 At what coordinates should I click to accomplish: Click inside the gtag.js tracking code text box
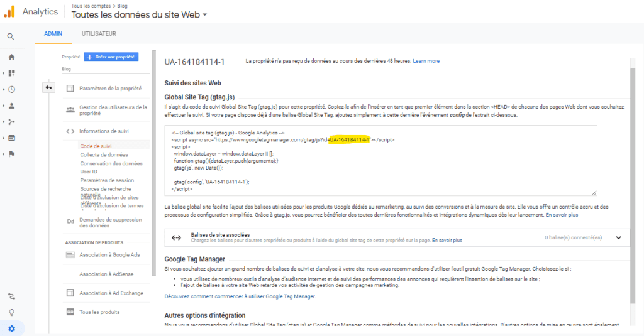point(380,160)
